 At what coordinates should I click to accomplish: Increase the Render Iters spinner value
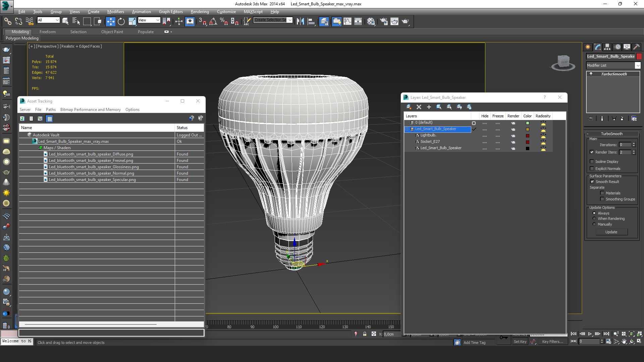click(x=634, y=151)
